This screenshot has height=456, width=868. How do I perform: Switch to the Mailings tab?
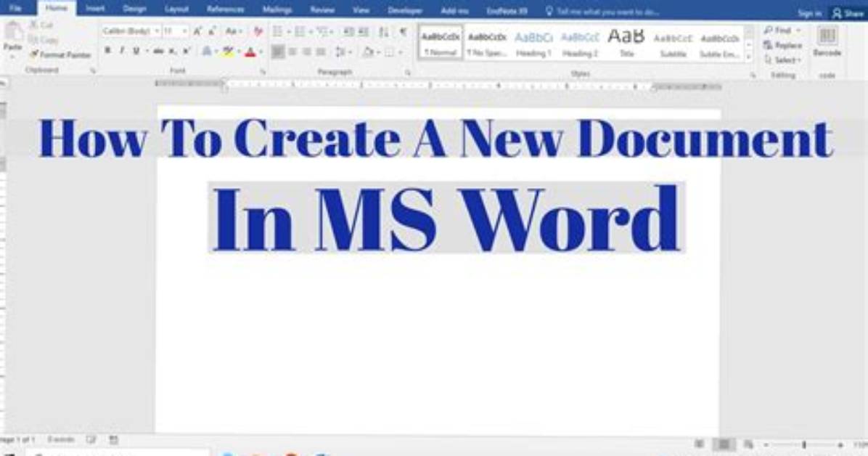click(x=277, y=9)
